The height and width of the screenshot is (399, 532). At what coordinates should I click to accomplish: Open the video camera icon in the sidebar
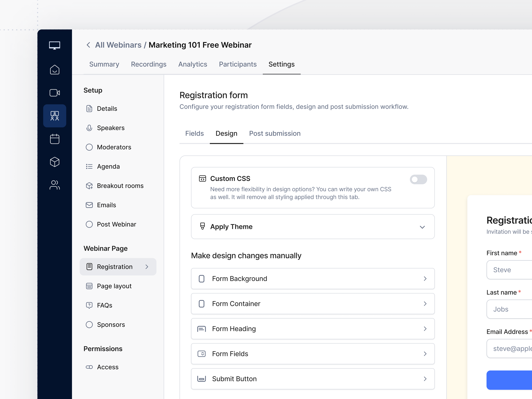coord(55,93)
